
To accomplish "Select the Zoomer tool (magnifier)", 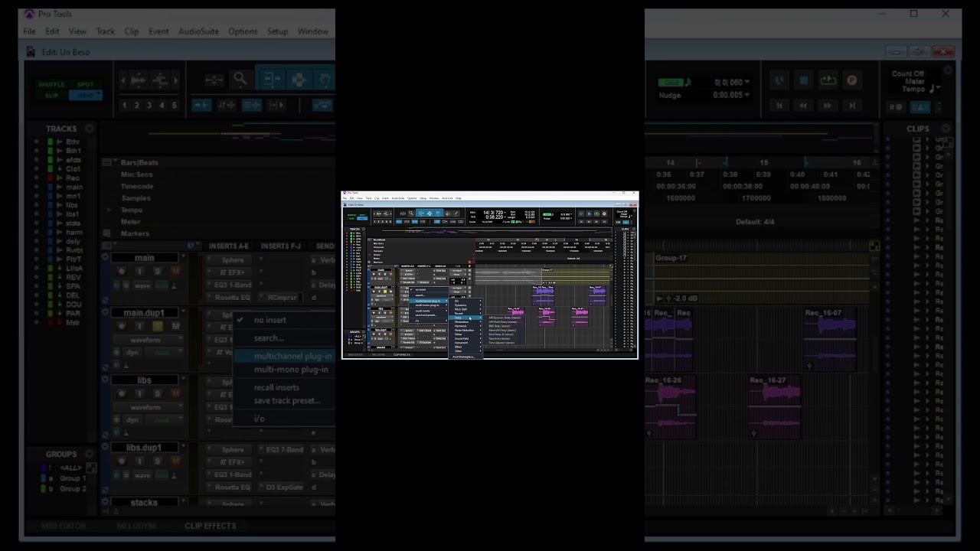I will click(x=411, y=214).
